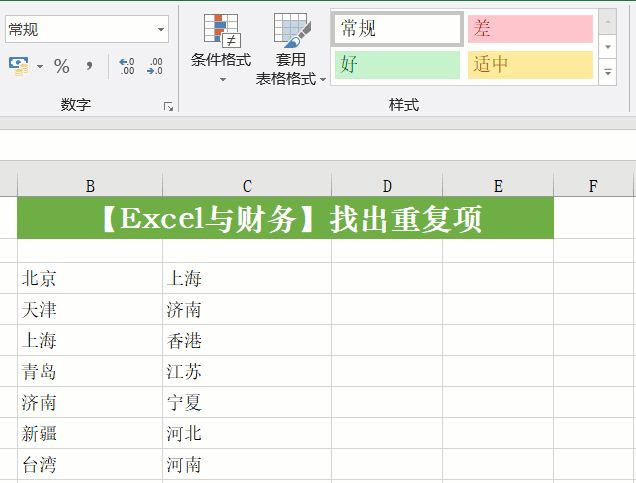Expand the full cell styles gallery
The width and height of the screenshot is (636, 483).
pyautogui.click(x=608, y=72)
